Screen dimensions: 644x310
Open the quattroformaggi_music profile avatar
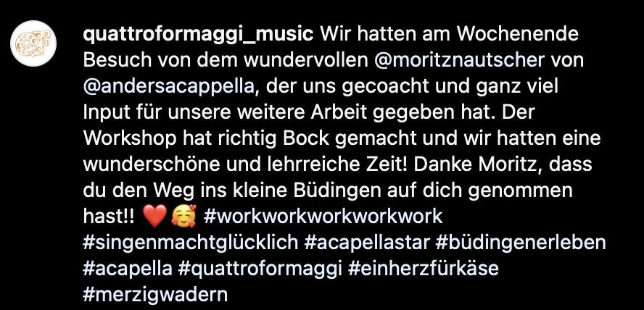(33, 43)
